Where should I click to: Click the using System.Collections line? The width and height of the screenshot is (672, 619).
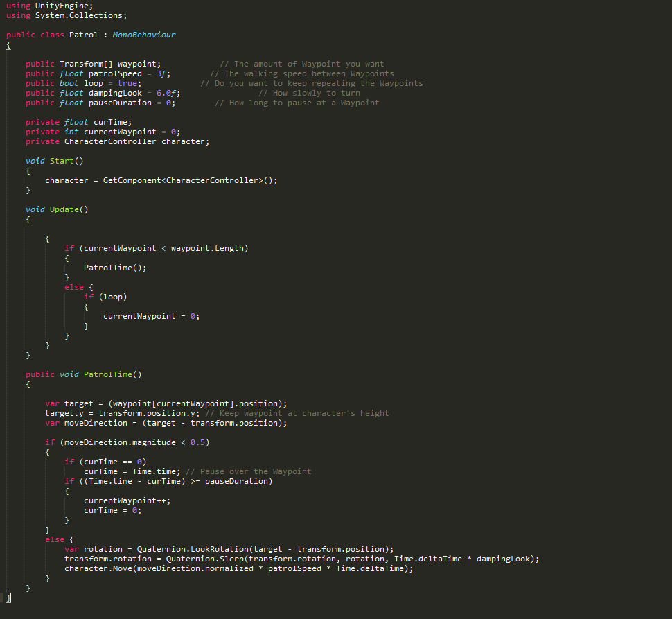click(66, 15)
